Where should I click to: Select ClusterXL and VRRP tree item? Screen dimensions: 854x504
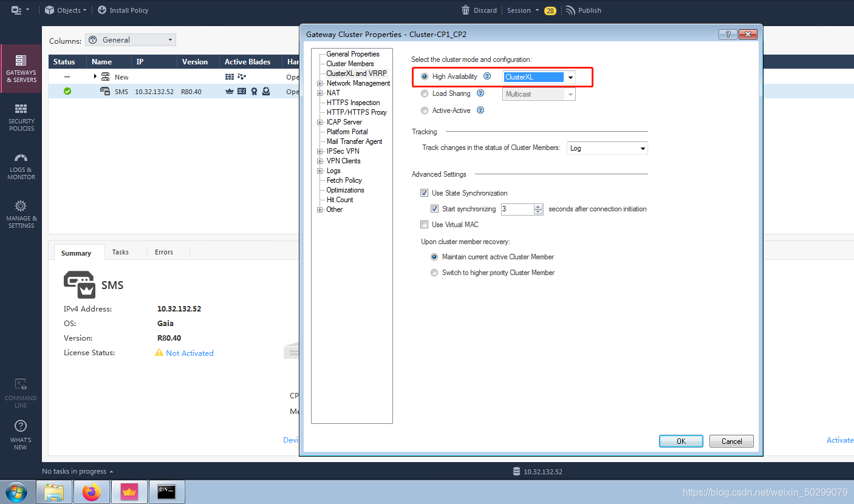click(x=357, y=73)
